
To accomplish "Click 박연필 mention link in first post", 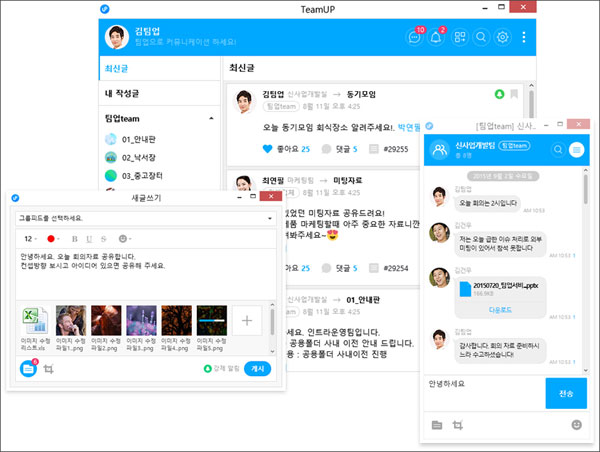I will point(409,127).
